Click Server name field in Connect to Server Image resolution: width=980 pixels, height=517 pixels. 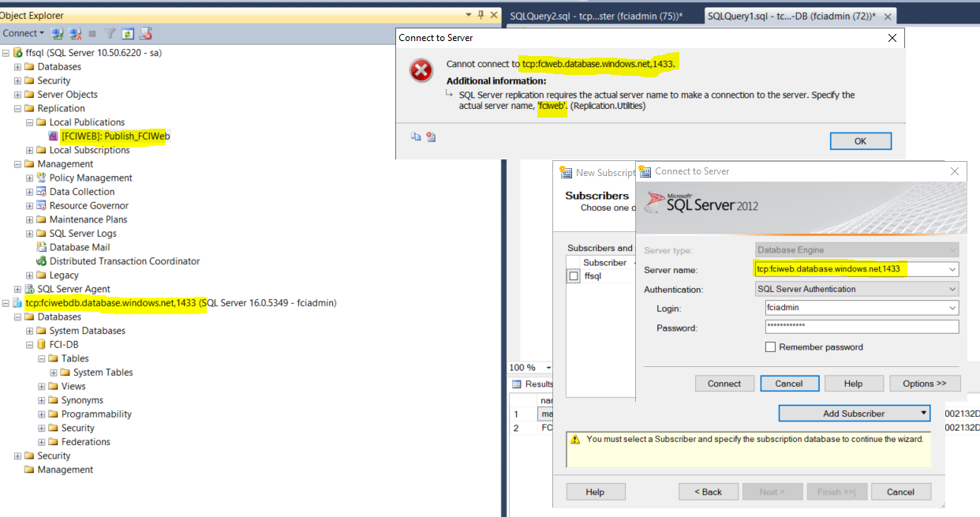857,269
